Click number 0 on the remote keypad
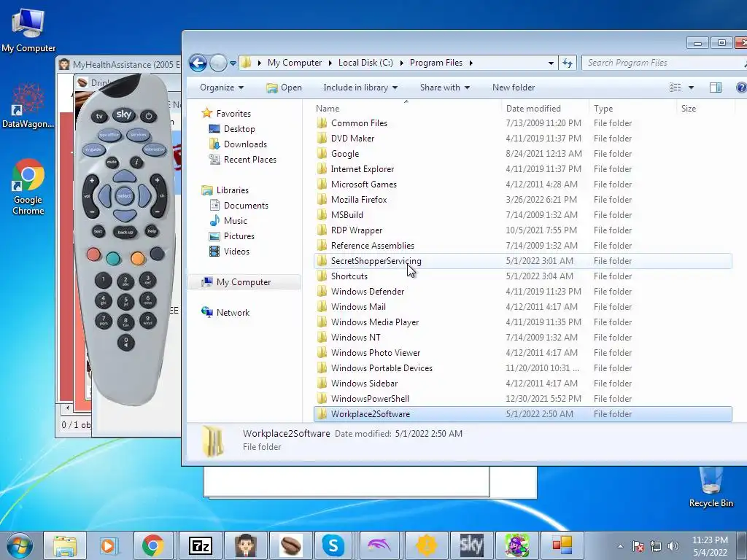 coord(125,342)
